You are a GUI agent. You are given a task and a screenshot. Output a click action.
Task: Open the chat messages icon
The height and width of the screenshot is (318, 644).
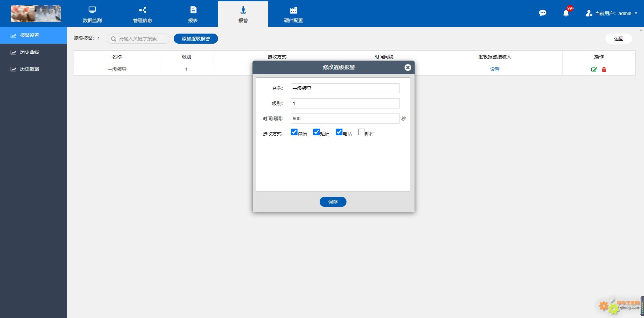tap(543, 13)
